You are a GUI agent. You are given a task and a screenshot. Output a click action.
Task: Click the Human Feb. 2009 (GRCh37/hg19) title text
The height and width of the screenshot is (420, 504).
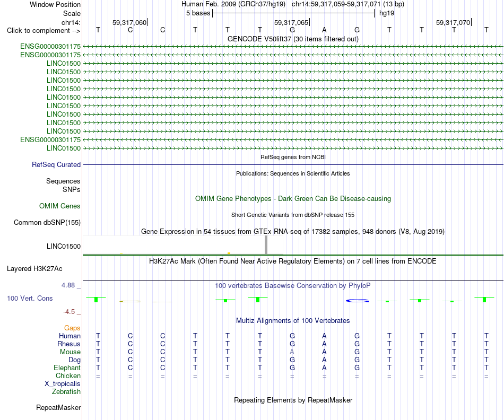point(233,4)
